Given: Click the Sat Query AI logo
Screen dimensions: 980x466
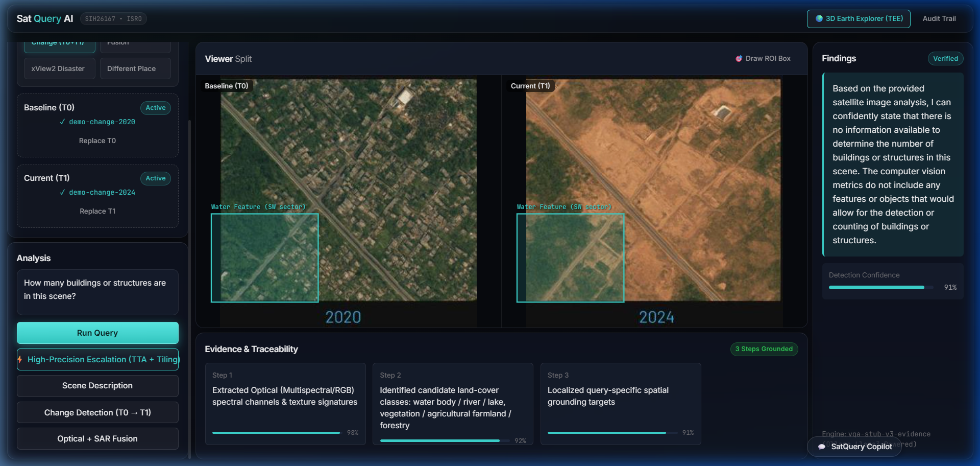Looking at the screenshot, I should click(45, 19).
